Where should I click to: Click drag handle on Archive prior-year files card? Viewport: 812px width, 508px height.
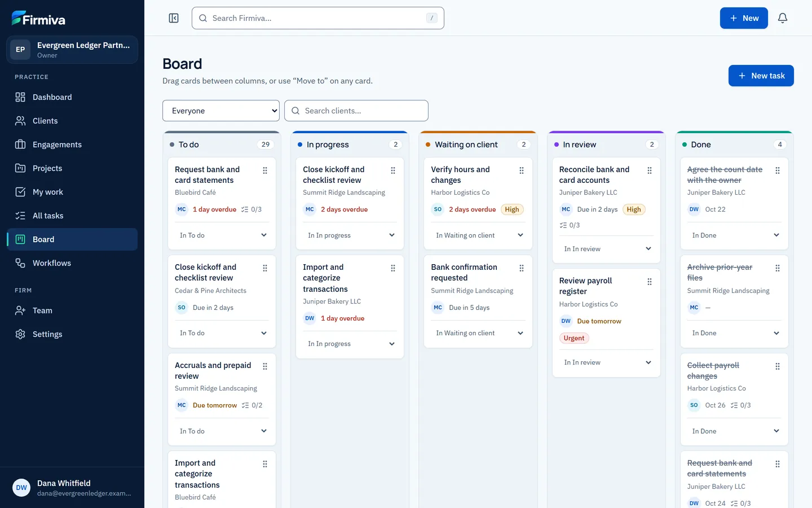[778, 268]
